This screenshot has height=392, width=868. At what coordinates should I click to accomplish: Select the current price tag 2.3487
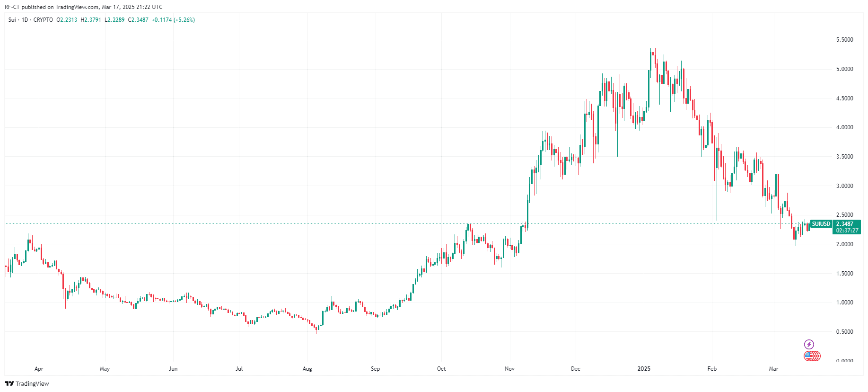click(845, 224)
